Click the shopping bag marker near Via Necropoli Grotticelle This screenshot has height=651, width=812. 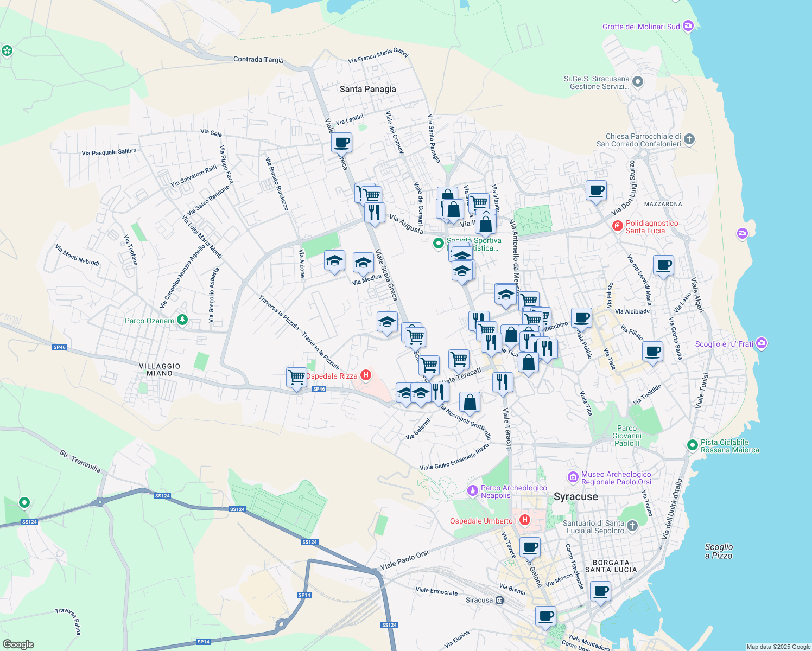pos(470,403)
